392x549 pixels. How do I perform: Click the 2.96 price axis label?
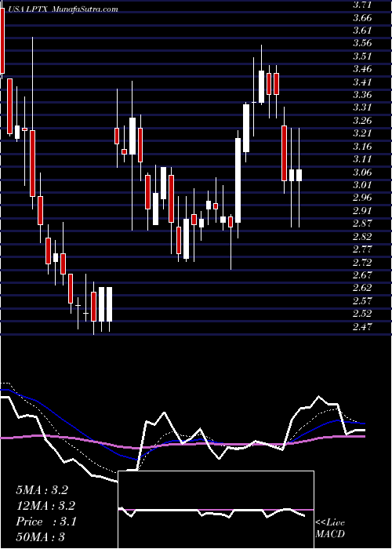pos(362,198)
